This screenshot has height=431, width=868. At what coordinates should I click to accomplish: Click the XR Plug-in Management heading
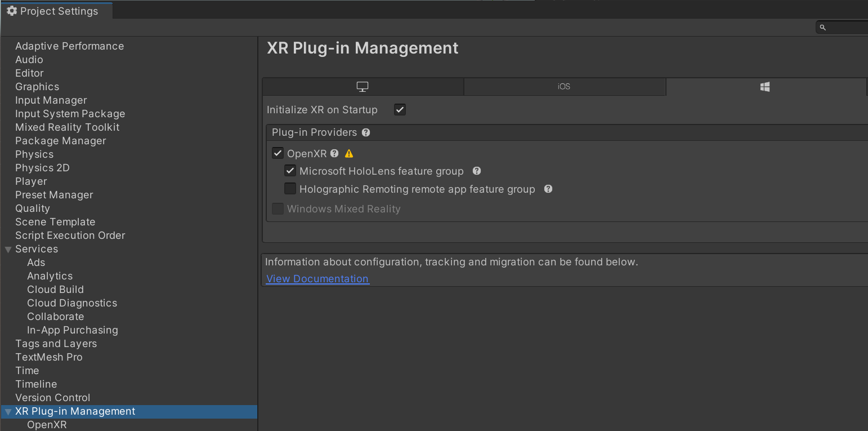tap(363, 48)
